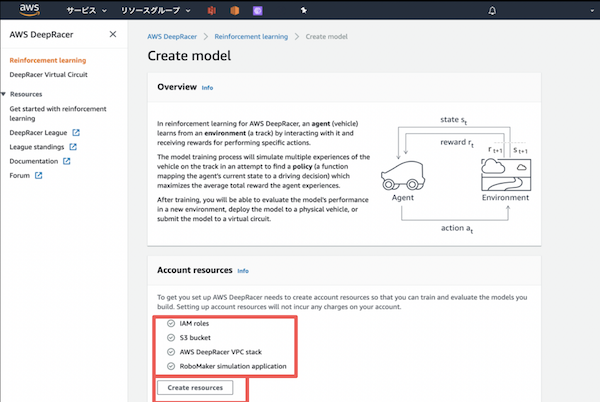The width and height of the screenshot is (600, 402).
Task: Click the RoboMaker simulation application label
Action: coord(233,366)
